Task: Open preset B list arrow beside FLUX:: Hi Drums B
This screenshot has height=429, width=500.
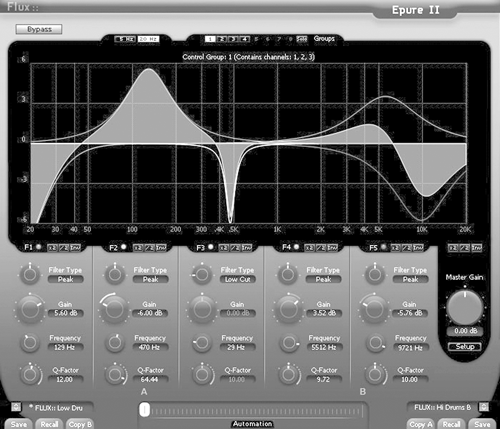Action: tap(484, 407)
